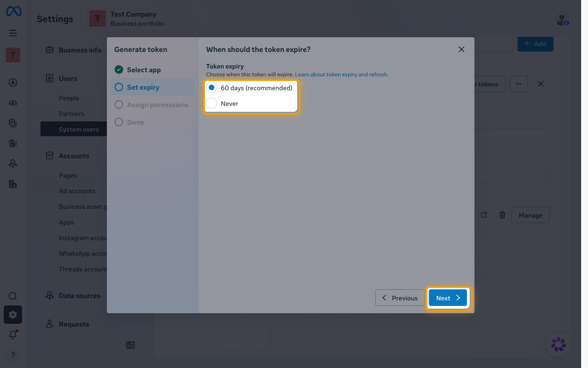The height and width of the screenshot is (368, 588).
Task: Open the people group icon in left rail
Action: tap(13, 103)
